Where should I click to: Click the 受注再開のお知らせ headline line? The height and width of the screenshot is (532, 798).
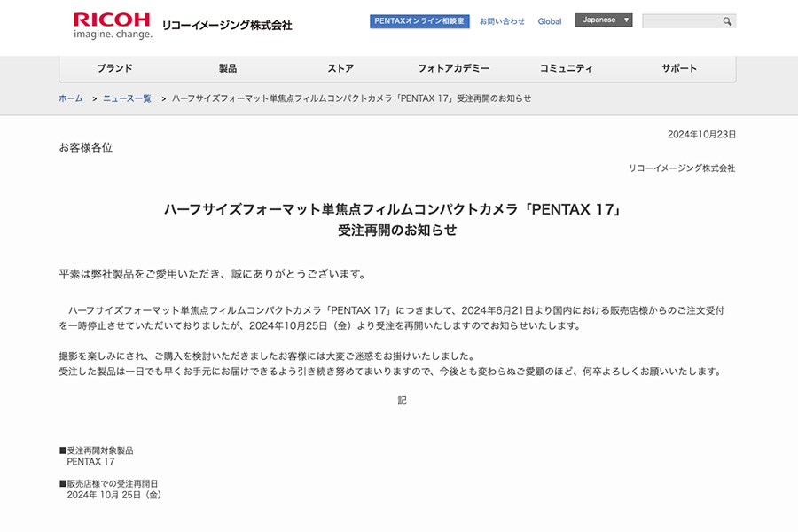pos(397,231)
